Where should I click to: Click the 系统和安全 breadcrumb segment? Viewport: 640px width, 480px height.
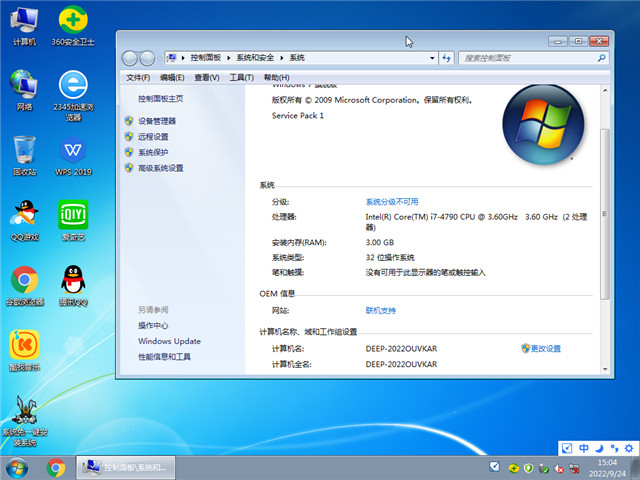pos(255,58)
